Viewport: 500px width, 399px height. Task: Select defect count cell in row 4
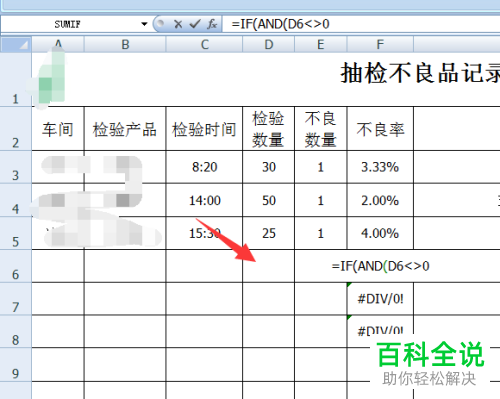[321, 200]
